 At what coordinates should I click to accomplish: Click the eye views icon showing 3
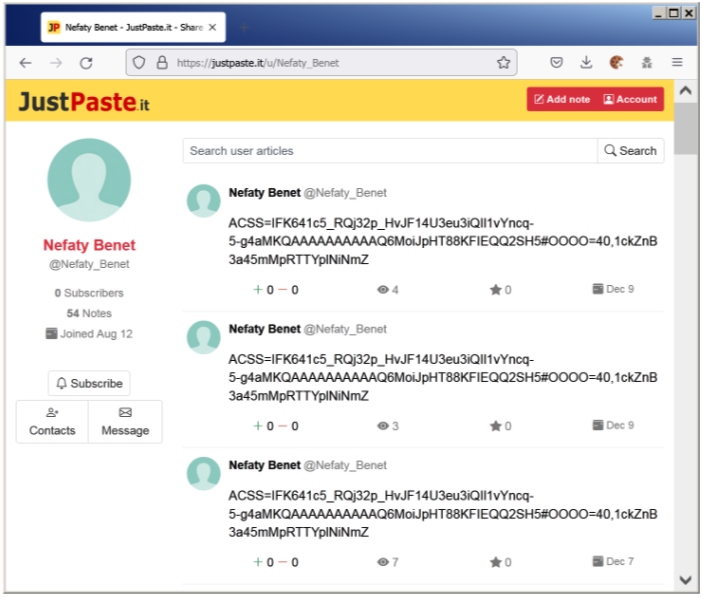(383, 426)
